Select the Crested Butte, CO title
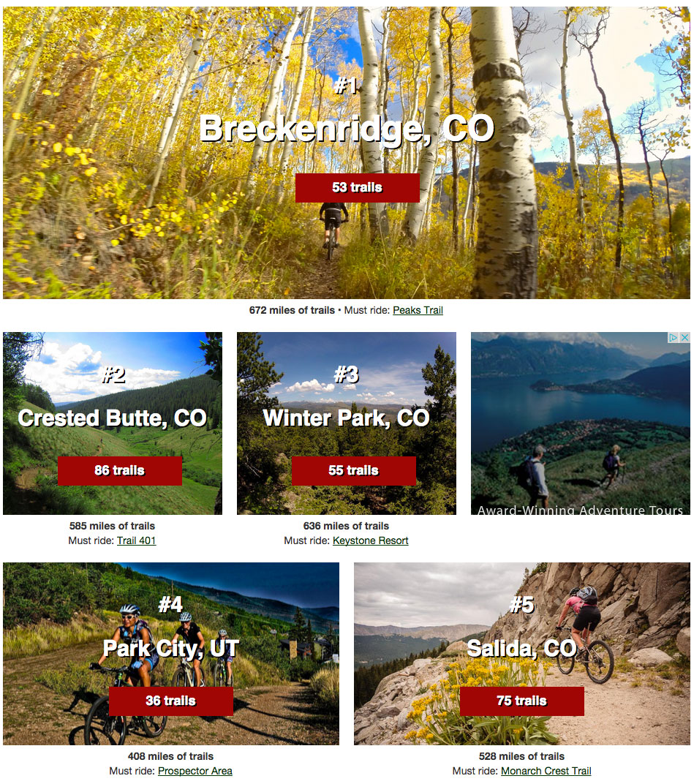The height and width of the screenshot is (784, 694). coord(113,418)
